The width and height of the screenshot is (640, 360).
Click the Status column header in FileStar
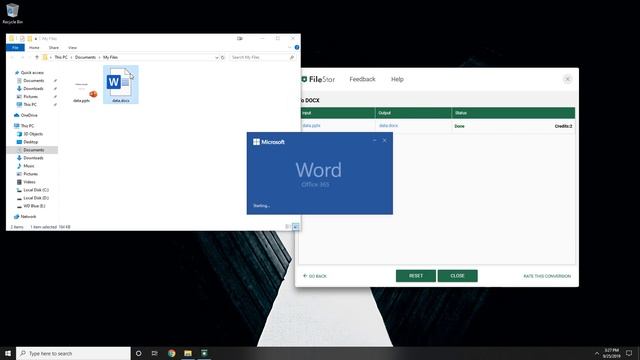(x=513, y=113)
